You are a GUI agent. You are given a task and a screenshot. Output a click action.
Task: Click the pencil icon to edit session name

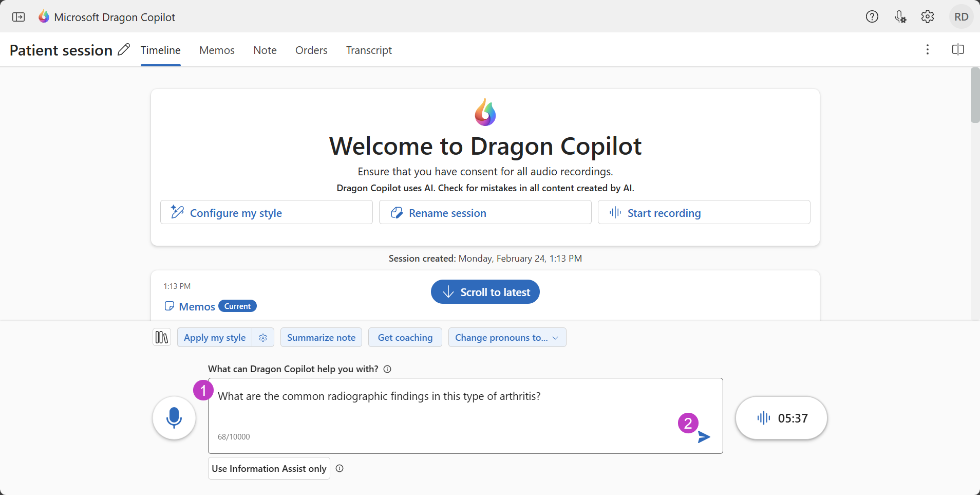coord(124,50)
